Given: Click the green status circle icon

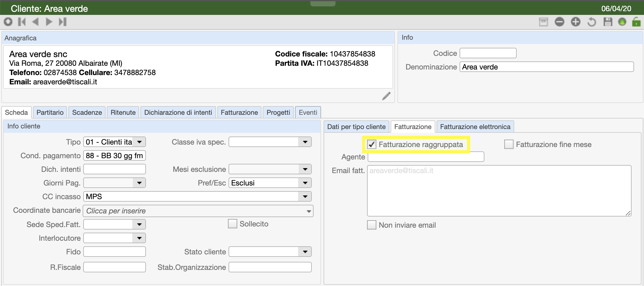Looking at the screenshot, I should (x=622, y=22).
